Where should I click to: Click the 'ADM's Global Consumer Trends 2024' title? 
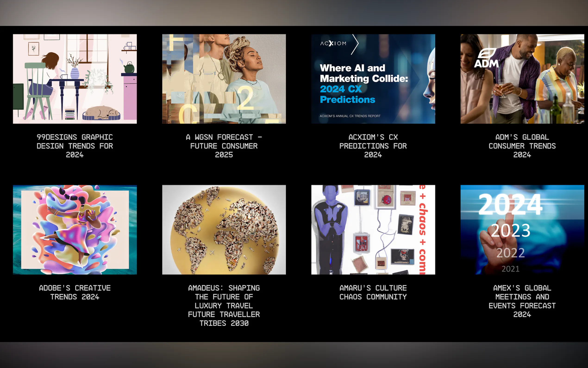(522, 146)
